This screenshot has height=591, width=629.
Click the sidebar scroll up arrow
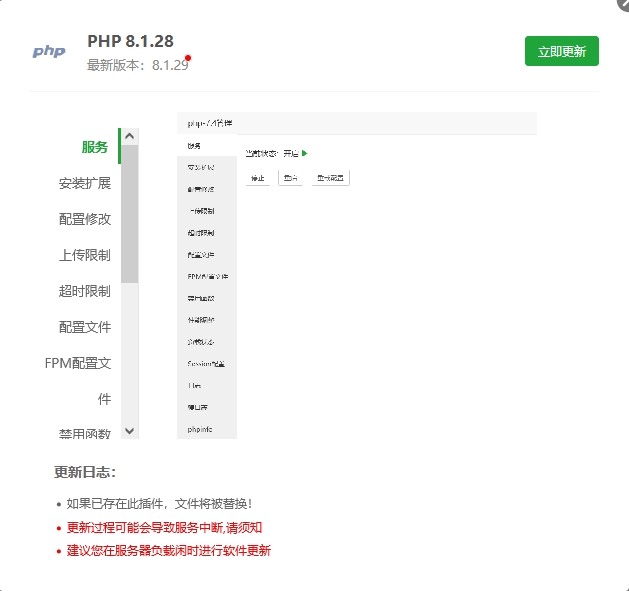[129, 136]
